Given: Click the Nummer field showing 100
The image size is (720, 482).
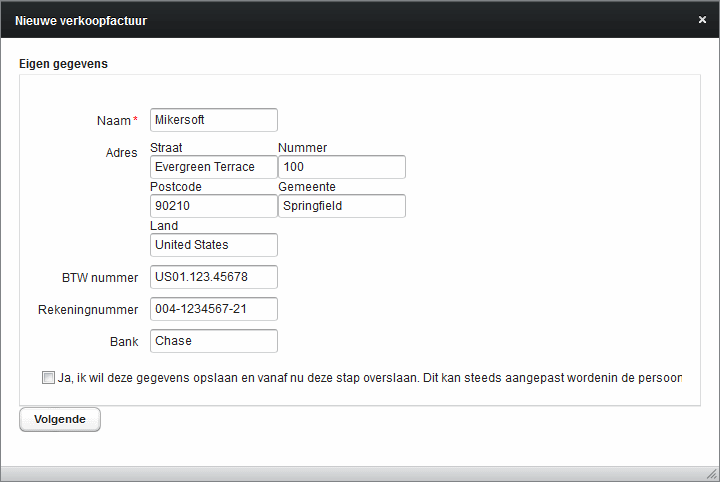Looking at the screenshot, I should pos(342,167).
